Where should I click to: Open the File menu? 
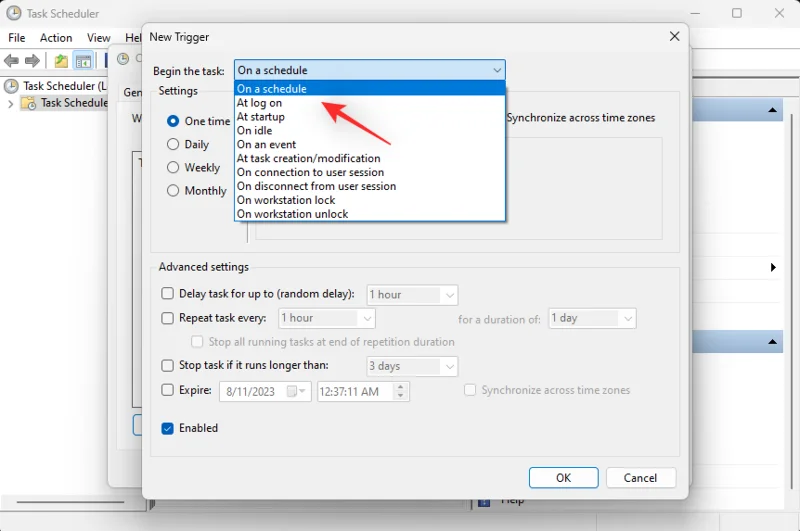tap(17, 38)
